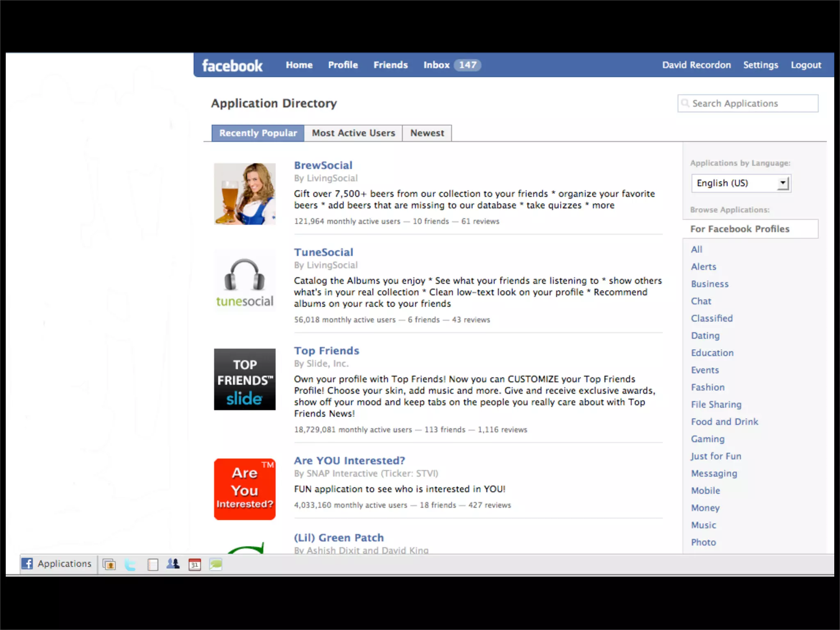Open the Notes notepad icon in bottom bar
The height and width of the screenshot is (630, 840).
tap(153, 564)
